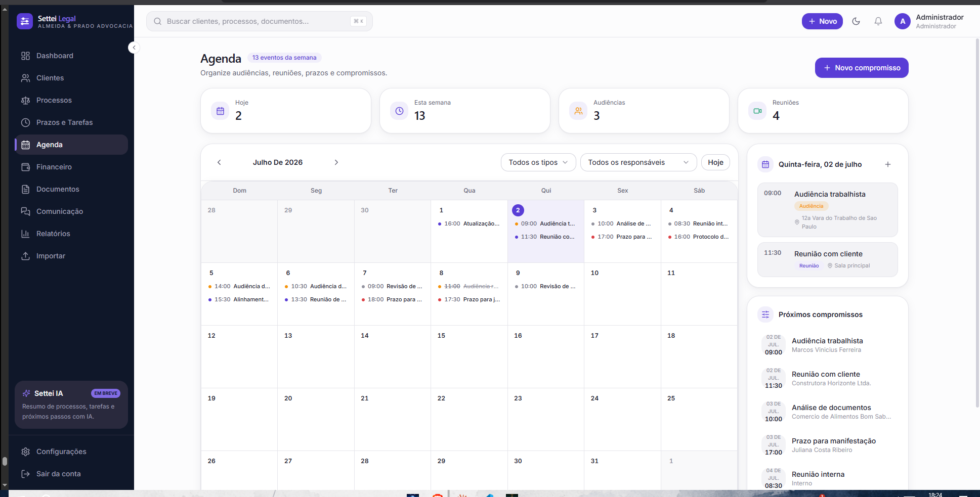The image size is (980, 497).
Task: Click the Novo compromisso button
Action: point(862,68)
